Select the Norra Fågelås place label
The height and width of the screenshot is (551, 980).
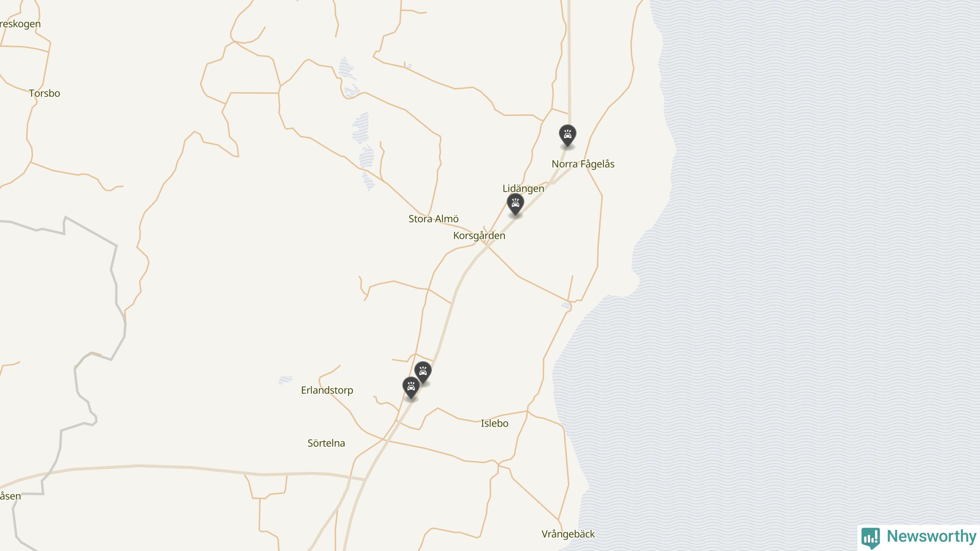[583, 164]
